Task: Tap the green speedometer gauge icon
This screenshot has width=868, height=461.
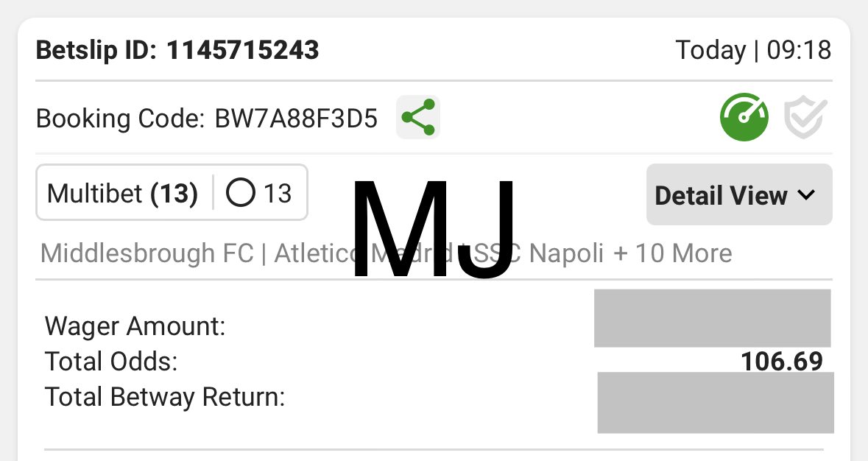Action: pyautogui.click(x=744, y=117)
